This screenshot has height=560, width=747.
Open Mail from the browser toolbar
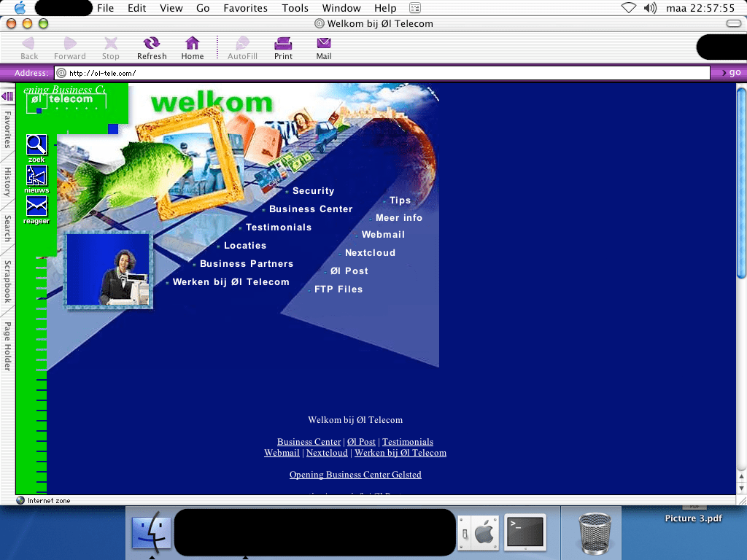pos(324,44)
